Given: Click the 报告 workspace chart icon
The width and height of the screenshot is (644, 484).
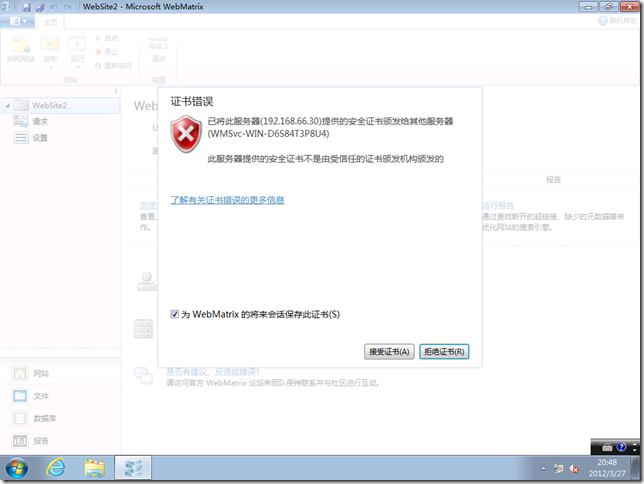Looking at the screenshot, I should [20, 441].
